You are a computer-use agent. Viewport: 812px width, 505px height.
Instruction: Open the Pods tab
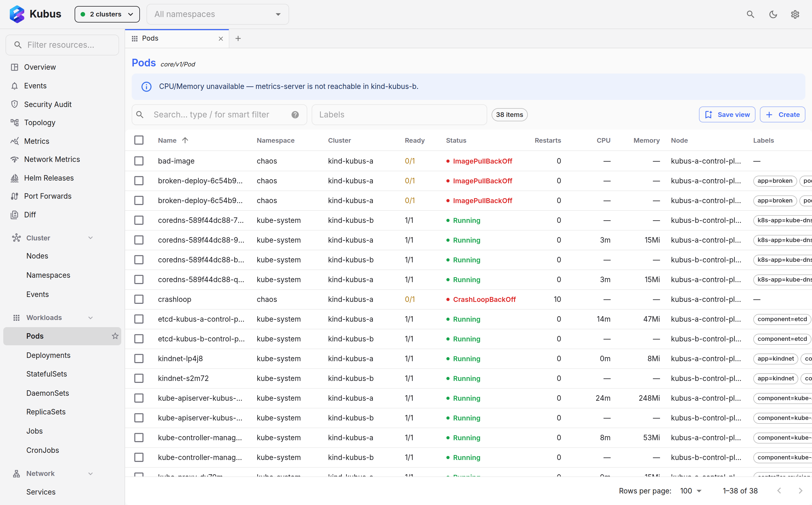click(177, 39)
